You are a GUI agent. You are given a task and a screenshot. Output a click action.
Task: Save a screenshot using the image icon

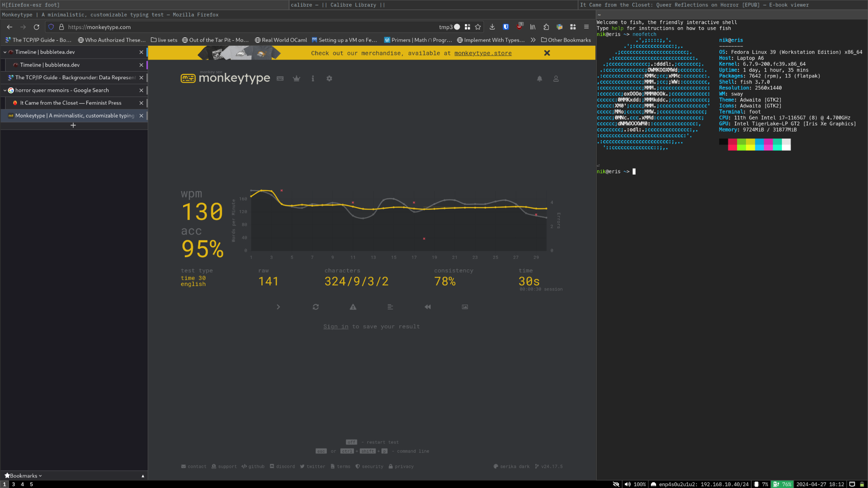pyautogui.click(x=465, y=307)
